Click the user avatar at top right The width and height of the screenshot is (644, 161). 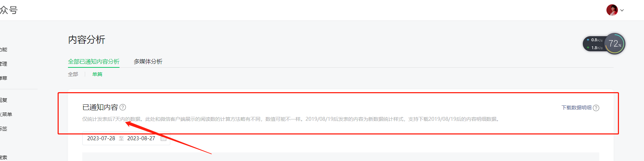pyautogui.click(x=612, y=10)
